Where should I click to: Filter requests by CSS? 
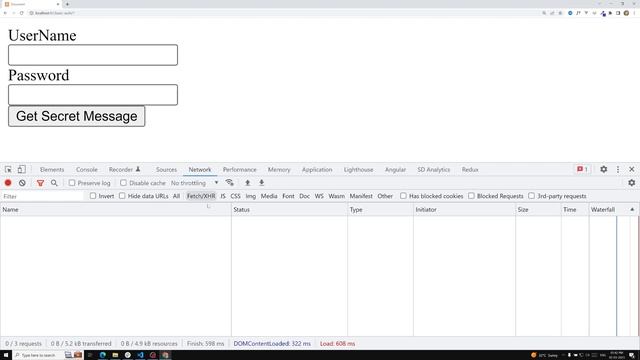pos(236,196)
